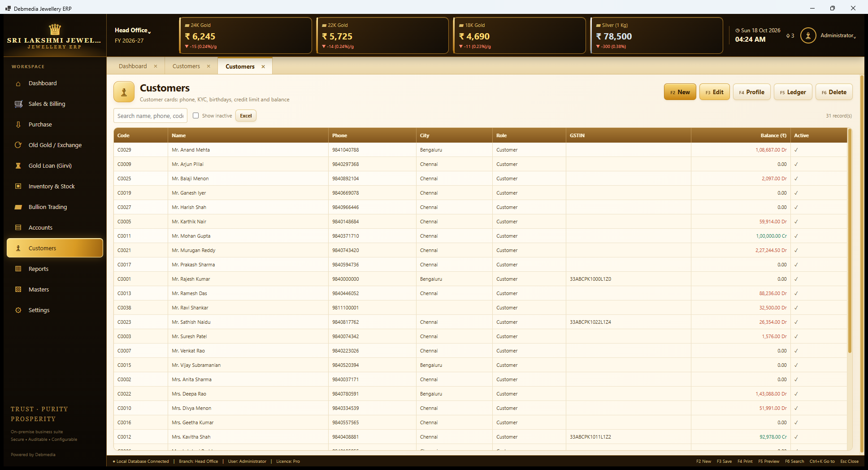Click the 24K Gold rate card
The image size is (868, 470).
click(245, 35)
